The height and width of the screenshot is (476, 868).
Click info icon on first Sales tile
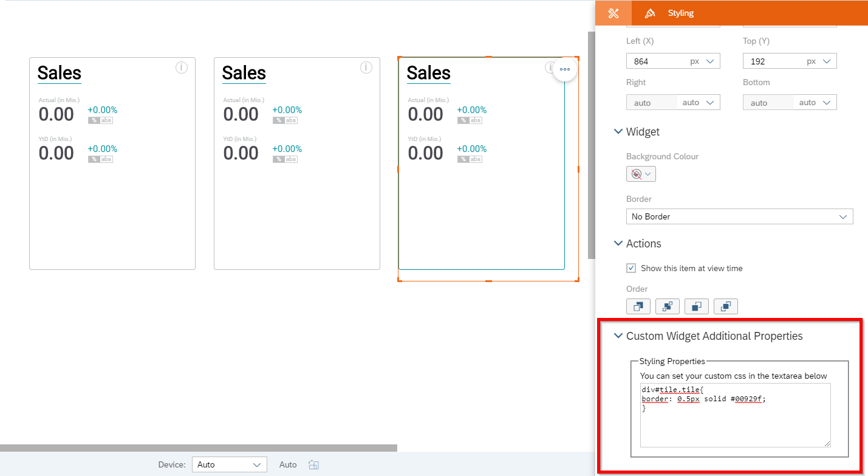pos(181,67)
